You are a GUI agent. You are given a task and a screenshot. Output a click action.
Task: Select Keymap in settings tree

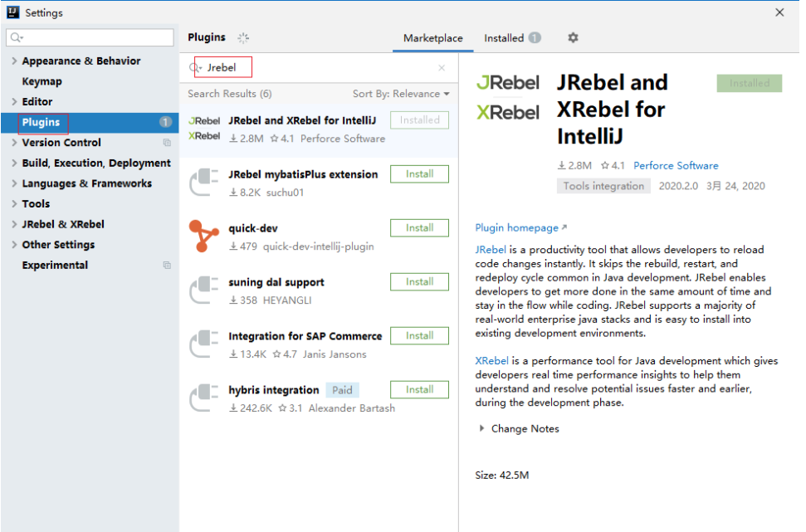(42, 81)
